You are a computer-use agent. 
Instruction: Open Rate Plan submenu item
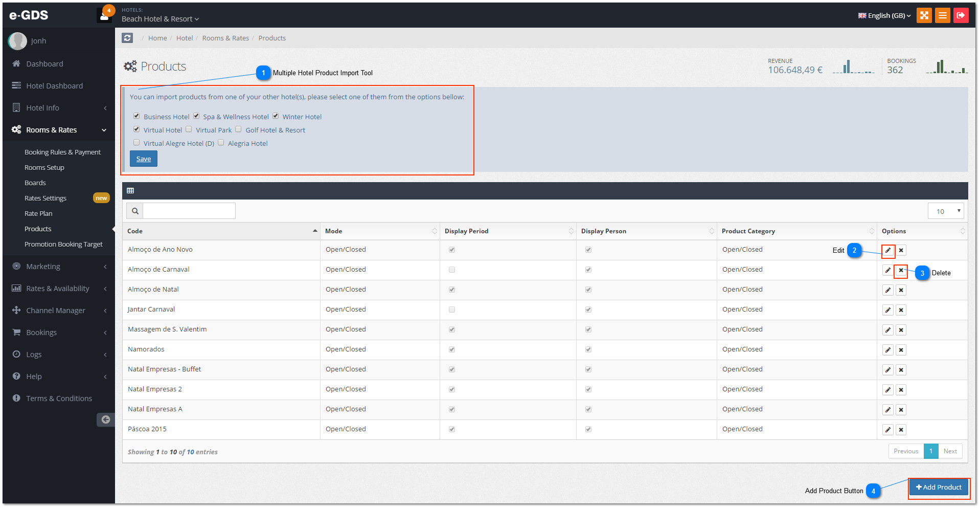(x=38, y=213)
